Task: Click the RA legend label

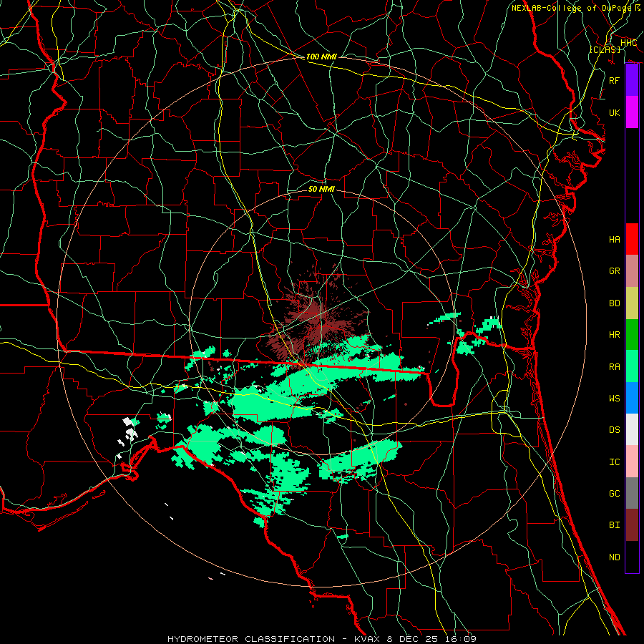Action: tap(615, 367)
